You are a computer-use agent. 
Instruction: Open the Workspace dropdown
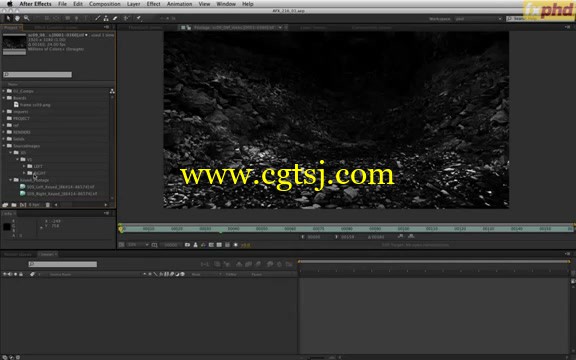(x=479, y=19)
